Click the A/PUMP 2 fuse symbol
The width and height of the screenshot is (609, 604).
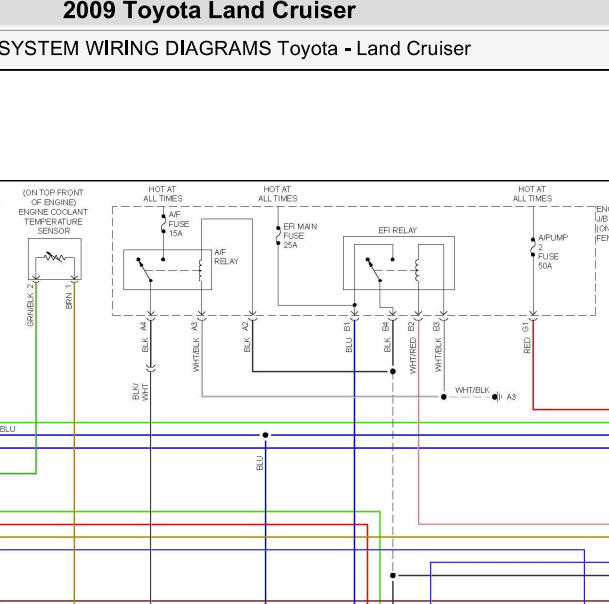(533, 247)
